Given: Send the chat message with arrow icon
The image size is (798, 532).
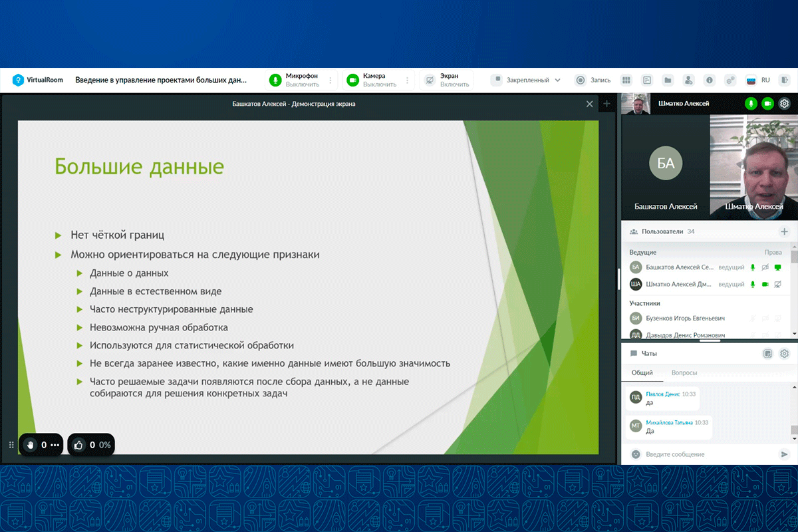Looking at the screenshot, I should [784, 454].
